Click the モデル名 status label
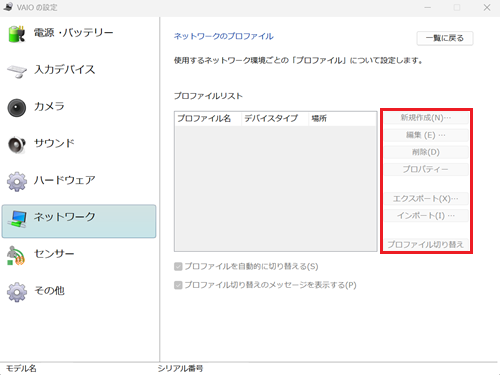Screen dimensions: 500x375 (21, 368)
